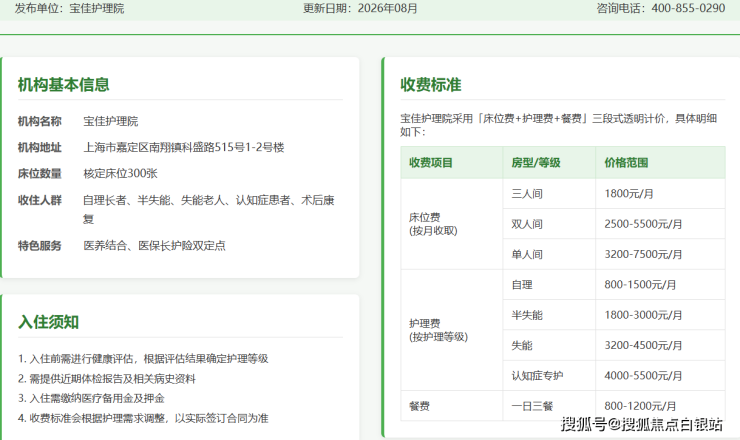Select the price 2500-5500元/月
This screenshot has height=440, width=740.
pos(643,224)
